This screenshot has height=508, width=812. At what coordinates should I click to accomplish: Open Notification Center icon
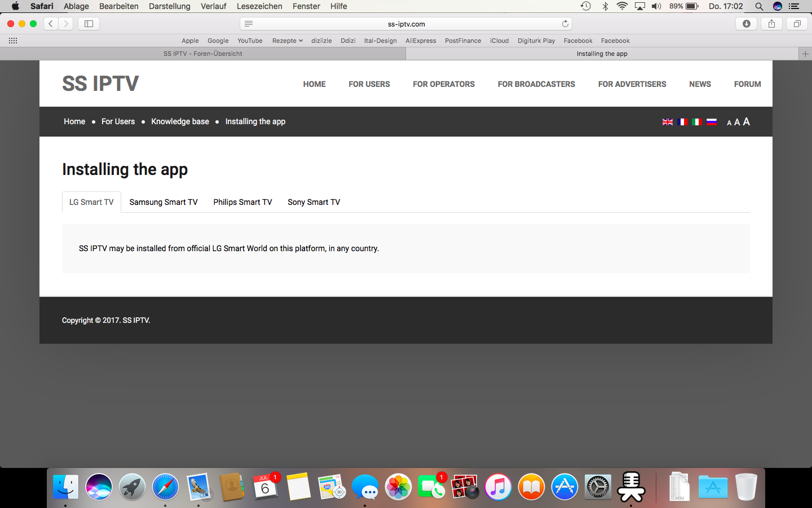(x=794, y=6)
